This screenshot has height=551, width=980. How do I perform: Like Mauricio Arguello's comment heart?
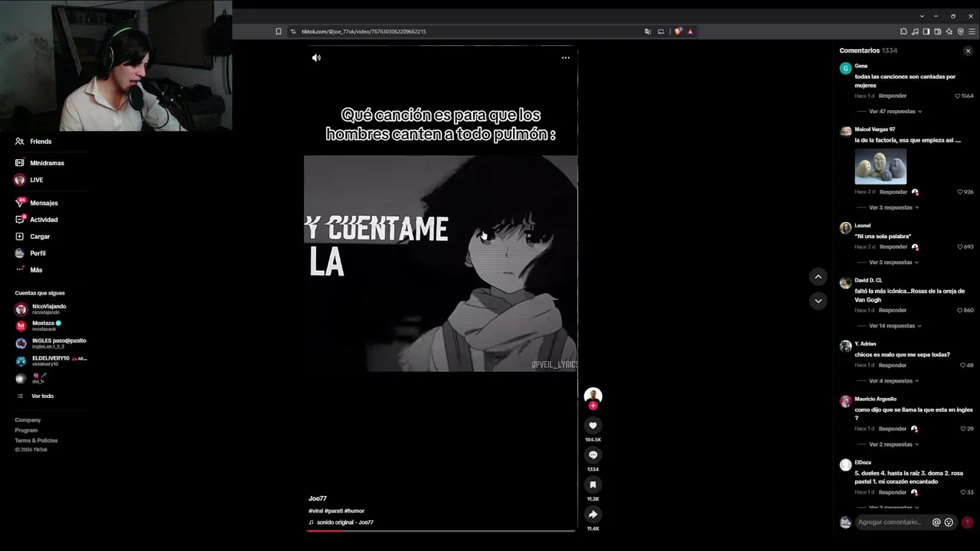(963, 429)
